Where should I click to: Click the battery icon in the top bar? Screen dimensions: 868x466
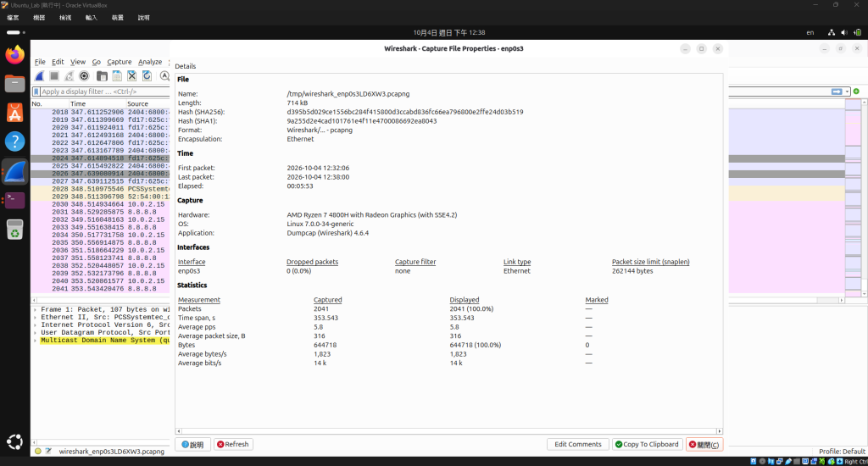click(x=856, y=33)
